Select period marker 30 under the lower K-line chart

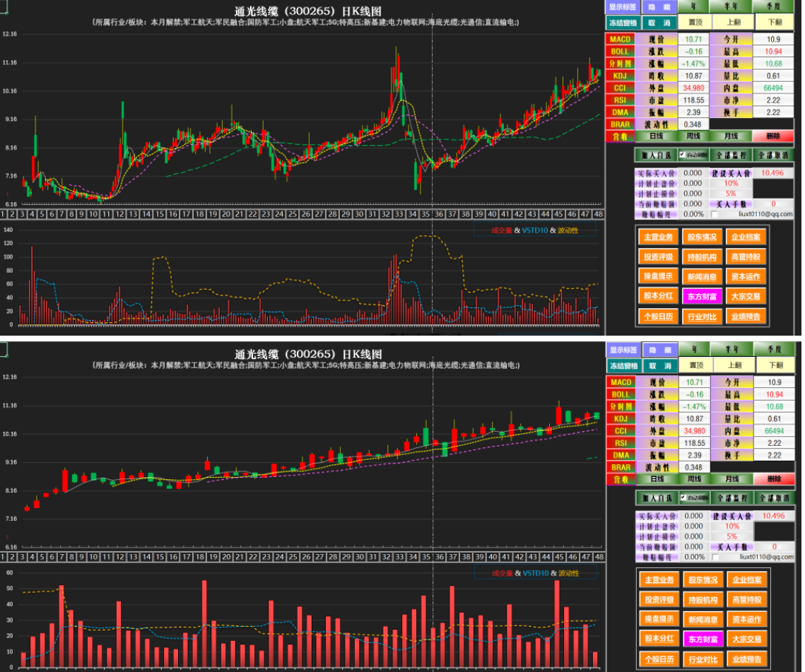click(x=359, y=557)
